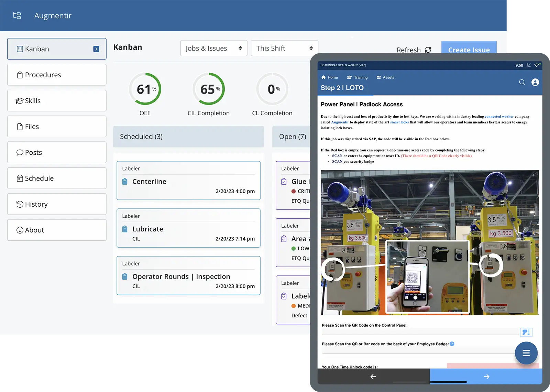This screenshot has height=392, width=550.
Task: Open the Area issue card
Action: coord(293,243)
